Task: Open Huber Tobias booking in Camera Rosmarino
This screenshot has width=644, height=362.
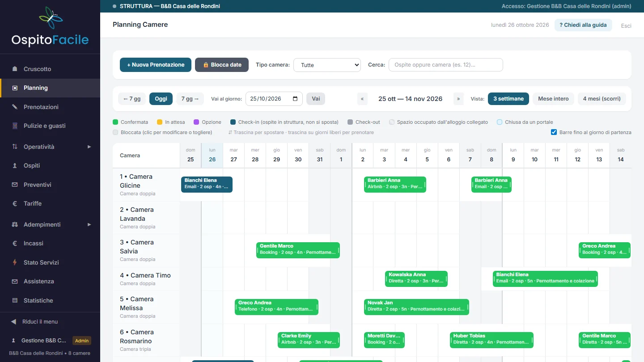Action: click(x=491, y=340)
